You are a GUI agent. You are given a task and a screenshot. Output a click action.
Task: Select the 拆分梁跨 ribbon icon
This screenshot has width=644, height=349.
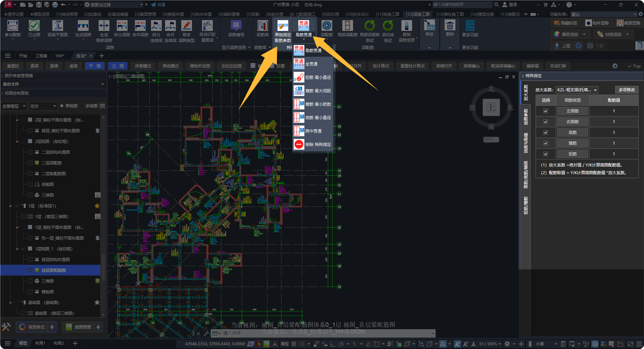(122, 26)
